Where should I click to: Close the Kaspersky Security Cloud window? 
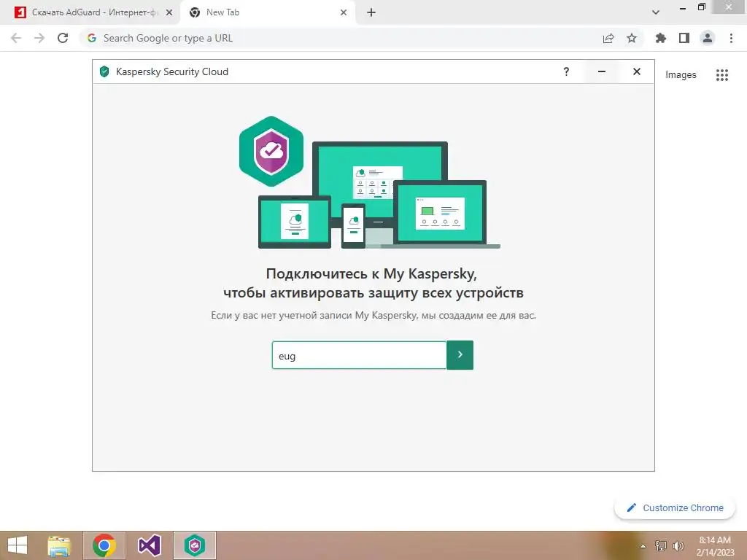tap(636, 71)
